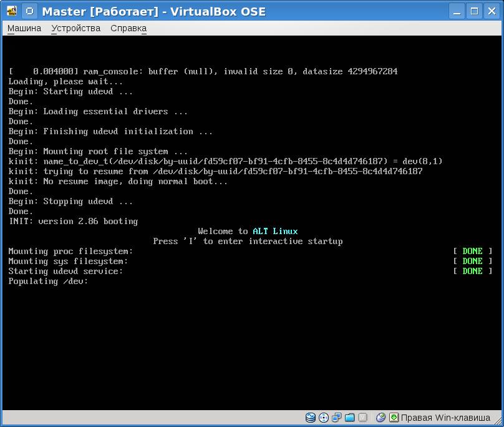This screenshot has height=427, width=504.
Task: Click the green keyboard capture arrow icon
Action: point(394,418)
